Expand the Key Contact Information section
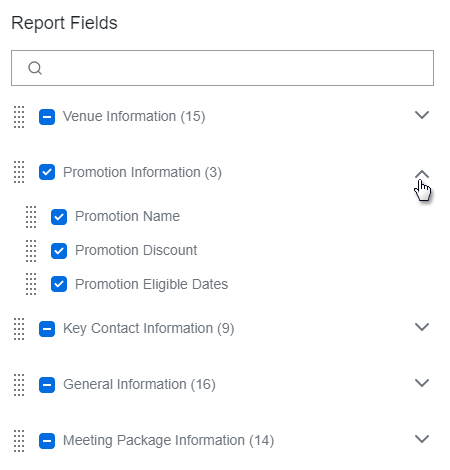 tap(422, 327)
